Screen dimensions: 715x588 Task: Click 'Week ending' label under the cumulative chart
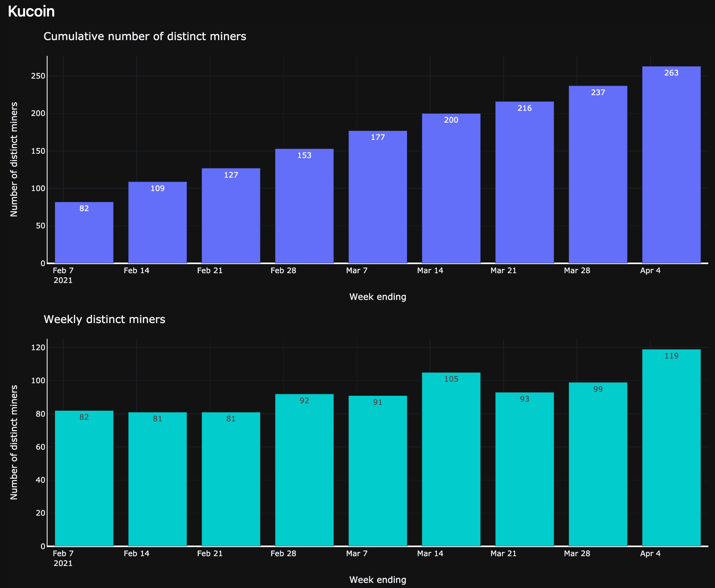coord(378,297)
